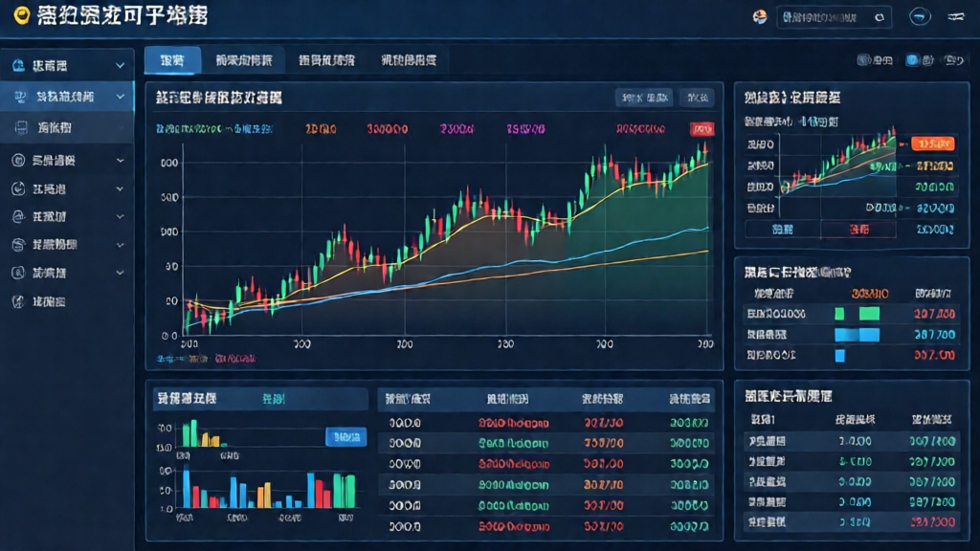Switch to the second top tab
Screen dimensions: 980x551
(244, 60)
